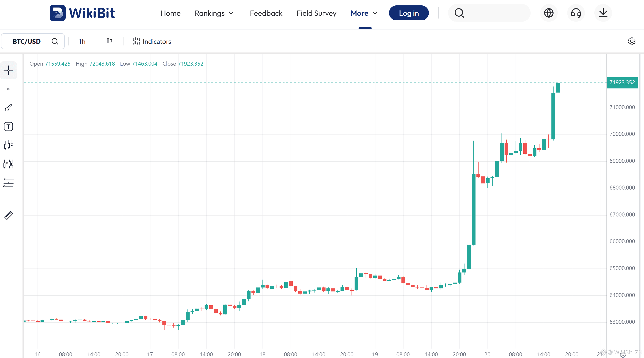644x358 pixels.
Task: Open axis settings gear at bottom right corner
Action: pos(623,354)
